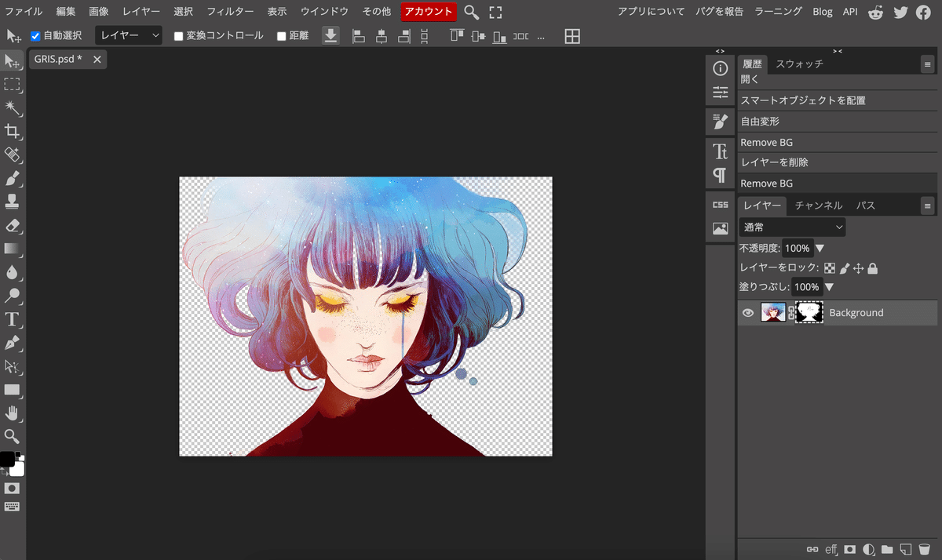Select the Clone Stamp tool
The image size is (942, 560).
pos(12,202)
